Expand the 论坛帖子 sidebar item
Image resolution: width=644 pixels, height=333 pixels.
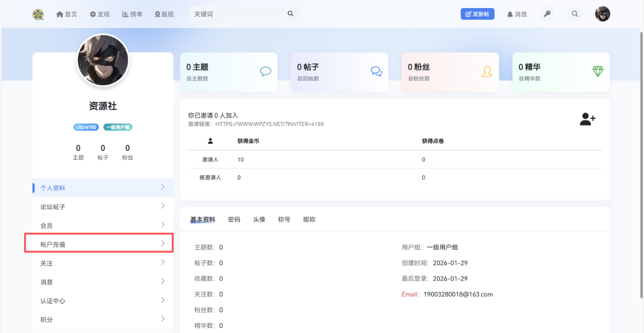pyautogui.click(x=102, y=206)
